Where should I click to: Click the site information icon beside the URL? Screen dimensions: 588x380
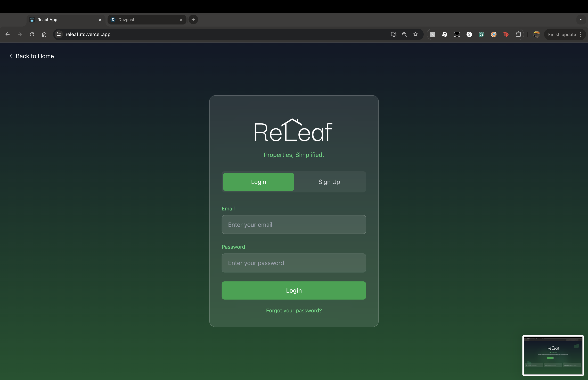pos(59,34)
